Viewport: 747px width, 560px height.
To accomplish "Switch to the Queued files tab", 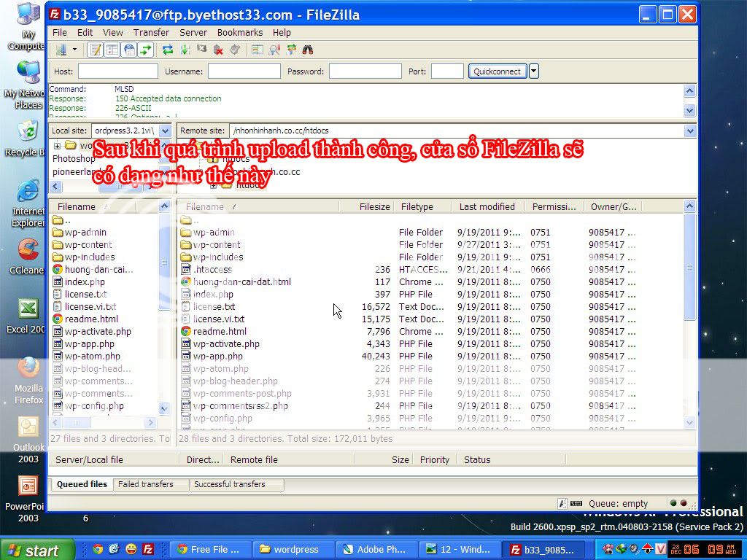I will tap(82, 484).
